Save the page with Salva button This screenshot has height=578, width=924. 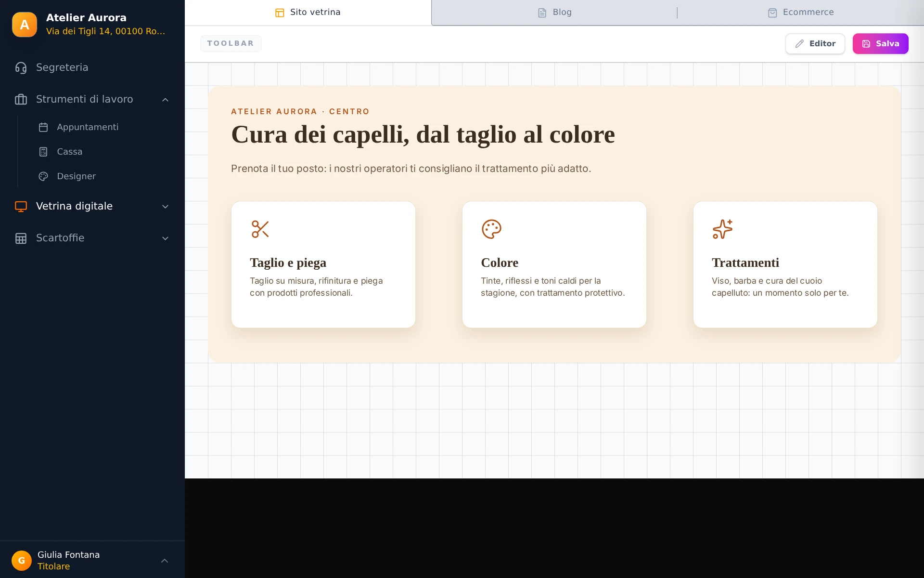pyautogui.click(x=880, y=44)
